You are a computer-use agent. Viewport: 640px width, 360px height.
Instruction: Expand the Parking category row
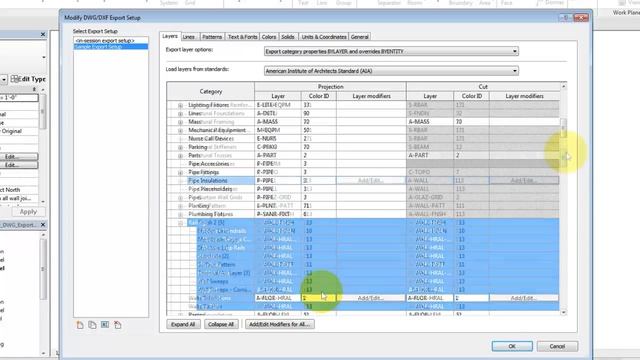(180, 147)
